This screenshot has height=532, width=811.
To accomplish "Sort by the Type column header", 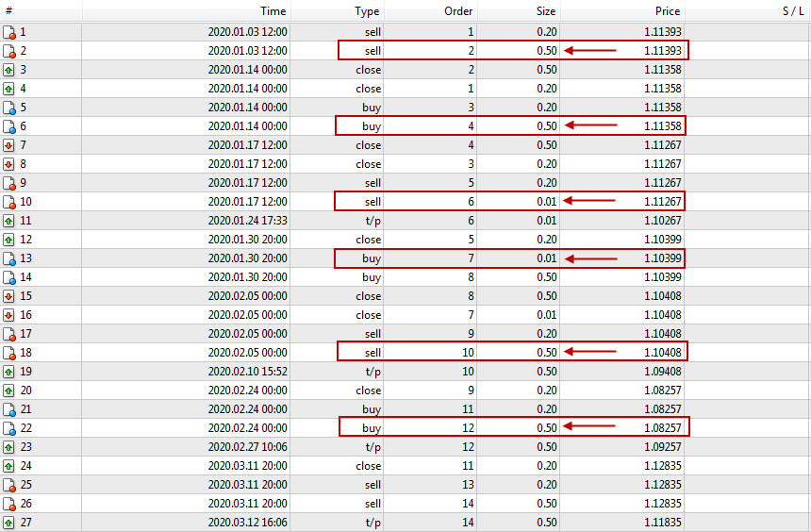I will [367, 11].
